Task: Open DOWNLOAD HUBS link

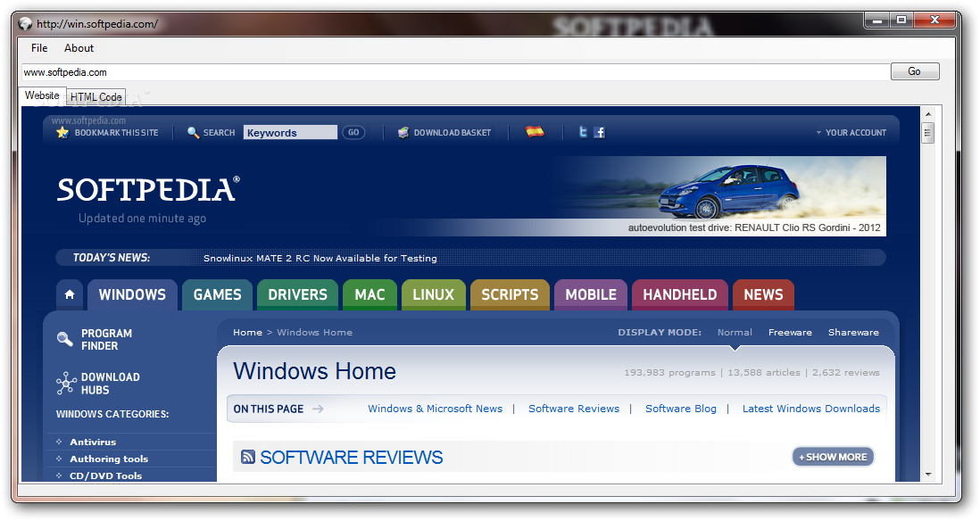Action: pyautogui.click(x=110, y=384)
